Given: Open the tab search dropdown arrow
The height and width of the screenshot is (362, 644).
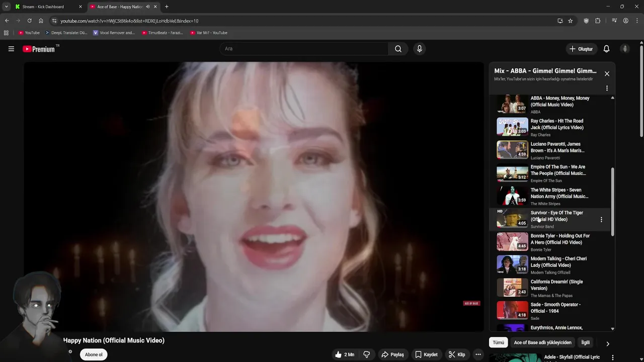Looking at the screenshot, I should pos(6,7).
